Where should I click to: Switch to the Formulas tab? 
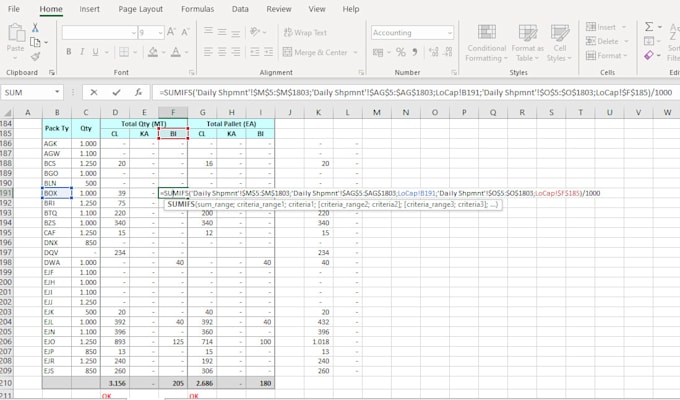(197, 9)
